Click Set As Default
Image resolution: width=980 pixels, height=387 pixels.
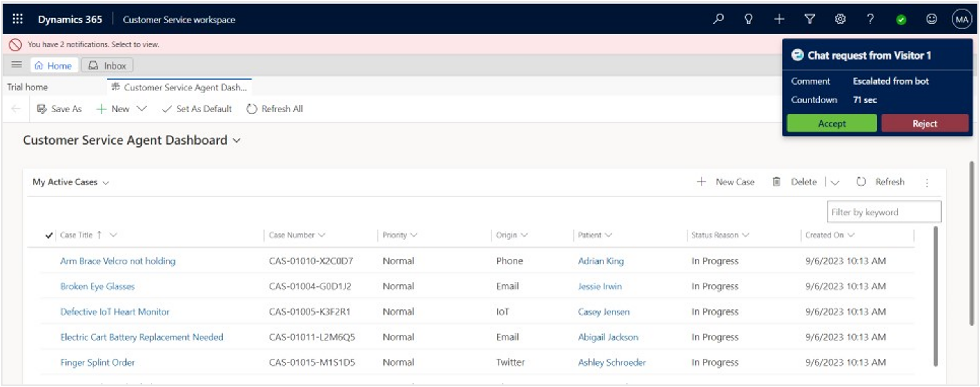pos(197,109)
